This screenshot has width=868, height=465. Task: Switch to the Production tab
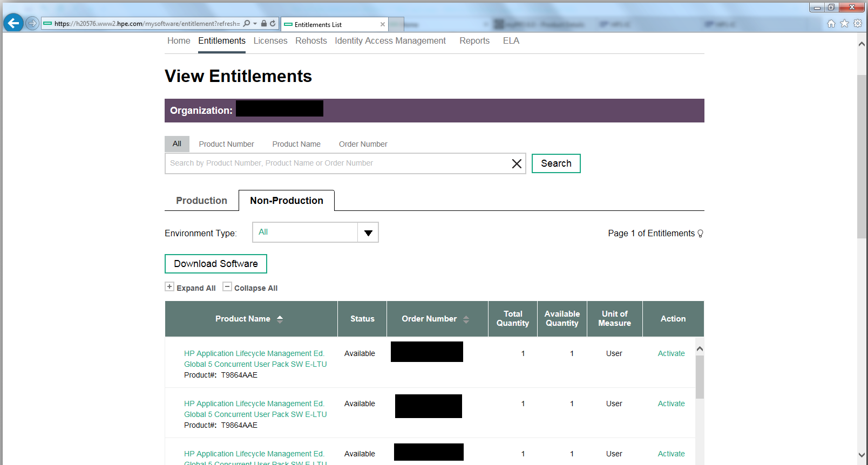[x=201, y=201]
